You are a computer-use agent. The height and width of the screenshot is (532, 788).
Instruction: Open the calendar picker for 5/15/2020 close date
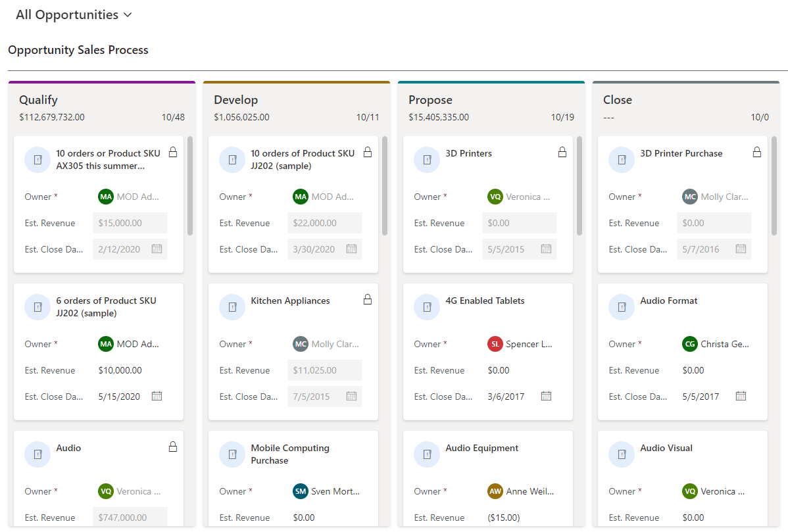click(157, 396)
